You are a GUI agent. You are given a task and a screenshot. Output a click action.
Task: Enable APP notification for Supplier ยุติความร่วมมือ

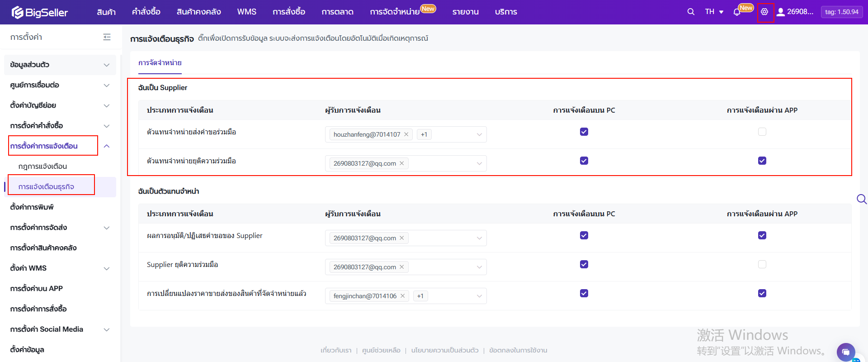click(762, 264)
